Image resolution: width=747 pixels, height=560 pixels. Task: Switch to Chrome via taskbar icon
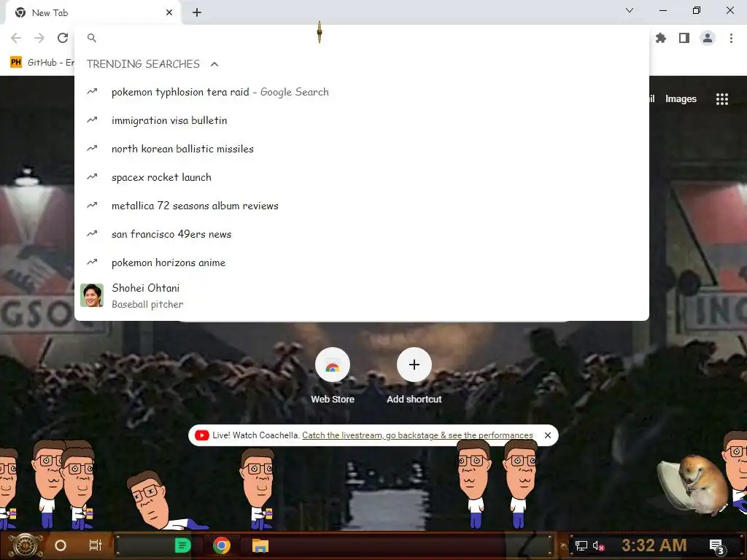(x=221, y=545)
